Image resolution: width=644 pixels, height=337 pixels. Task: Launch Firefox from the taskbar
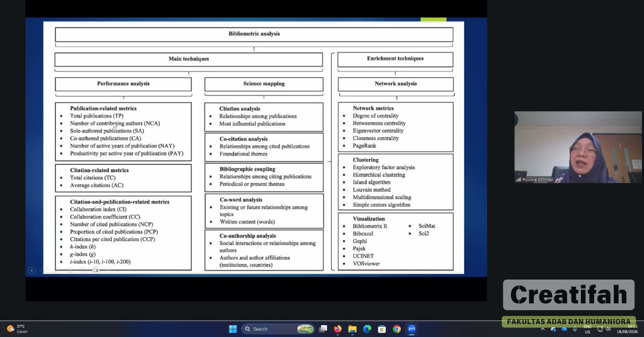(x=338, y=329)
